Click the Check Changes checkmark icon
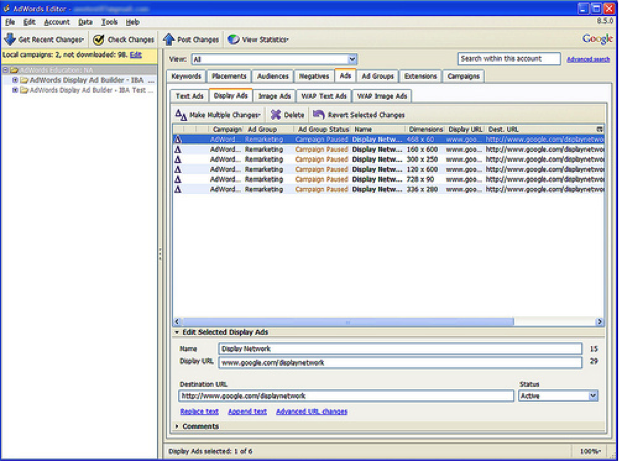619x461 pixels. click(x=98, y=39)
